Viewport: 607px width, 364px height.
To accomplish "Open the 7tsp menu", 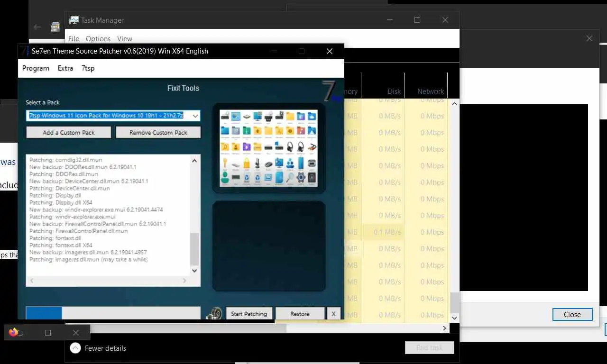I will [x=88, y=68].
